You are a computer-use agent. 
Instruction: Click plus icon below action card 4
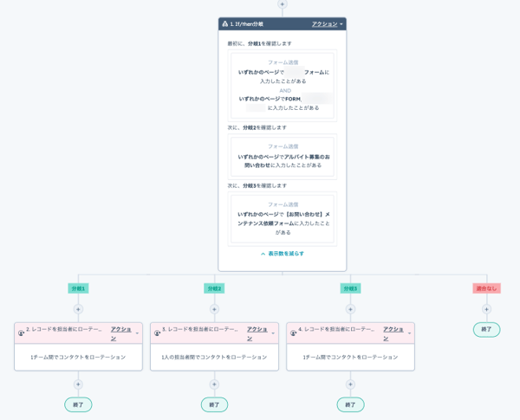pyautogui.click(x=350, y=384)
